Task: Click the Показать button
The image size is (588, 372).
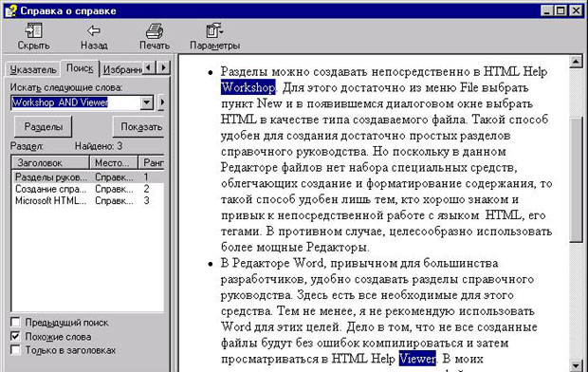Action: pyautogui.click(x=139, y=127)
